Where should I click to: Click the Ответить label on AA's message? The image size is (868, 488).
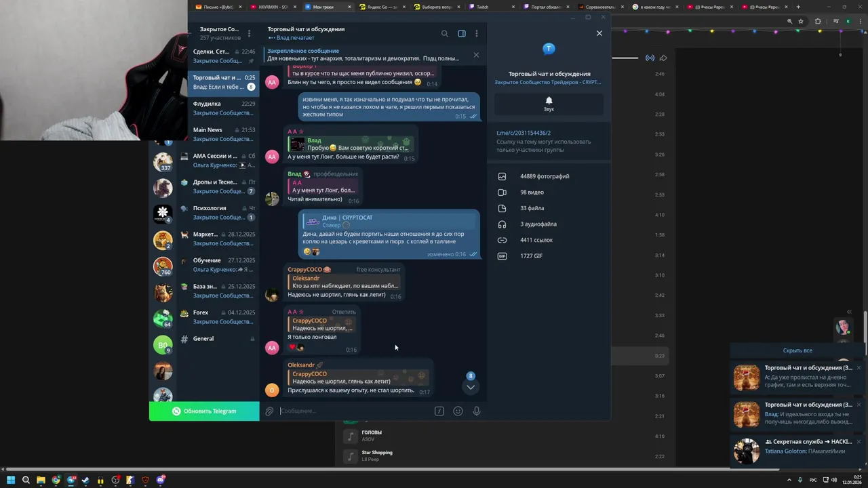coord(344,312)
